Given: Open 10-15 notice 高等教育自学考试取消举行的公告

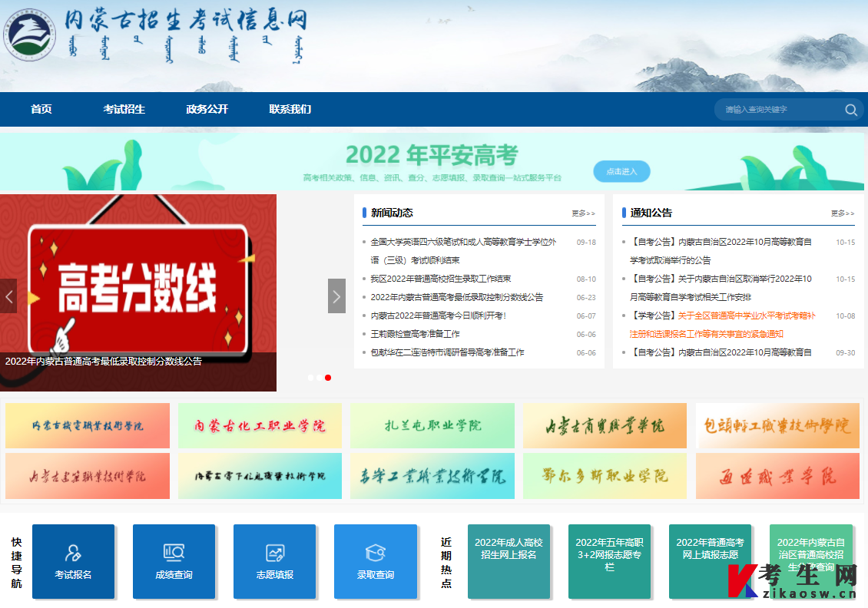Looking at the screenshot, I should coord(721,251).
